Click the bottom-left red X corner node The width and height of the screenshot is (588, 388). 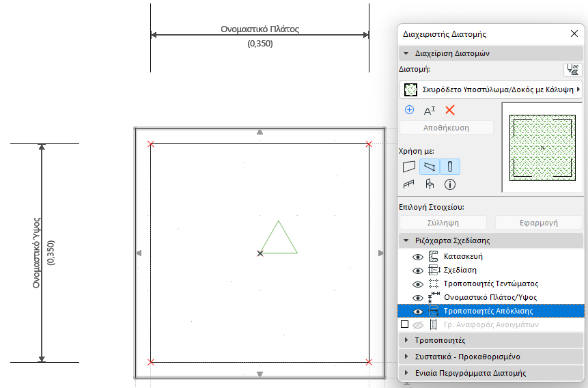pos(151,362)
